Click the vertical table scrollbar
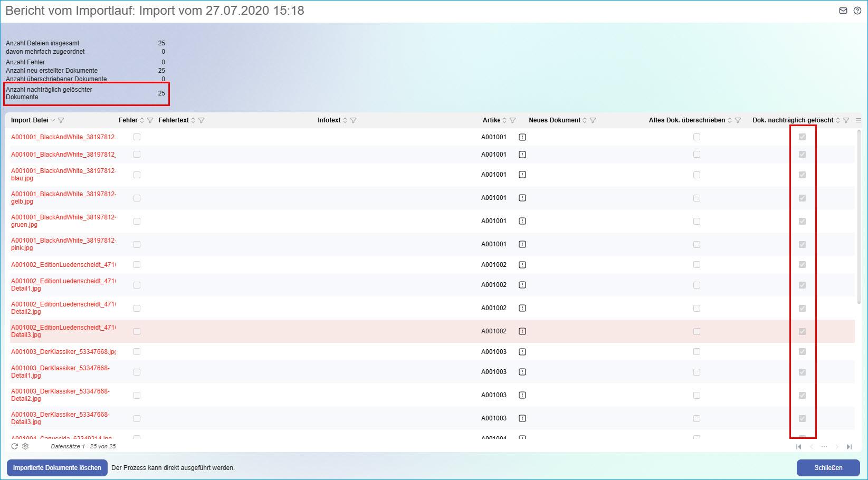 859,216
